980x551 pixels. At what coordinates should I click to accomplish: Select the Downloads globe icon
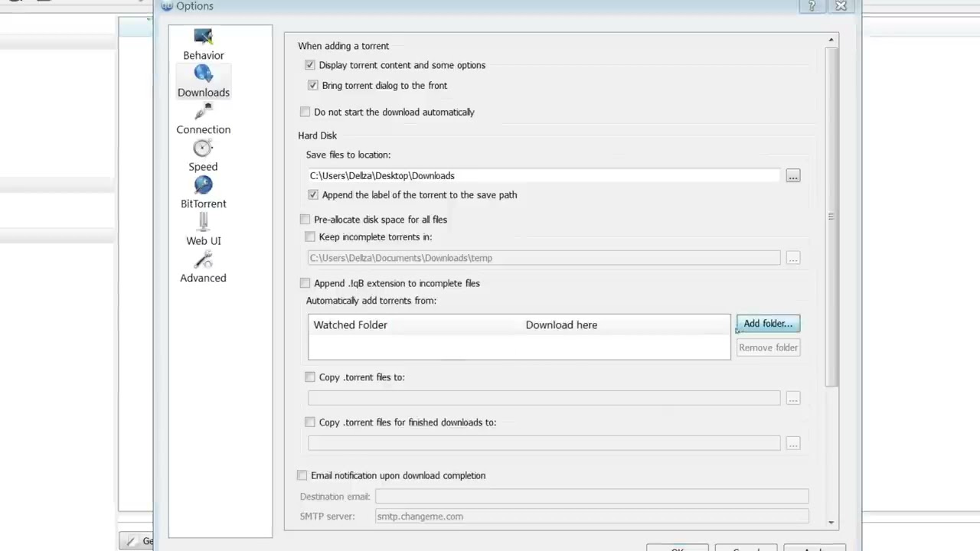[203, 74]
